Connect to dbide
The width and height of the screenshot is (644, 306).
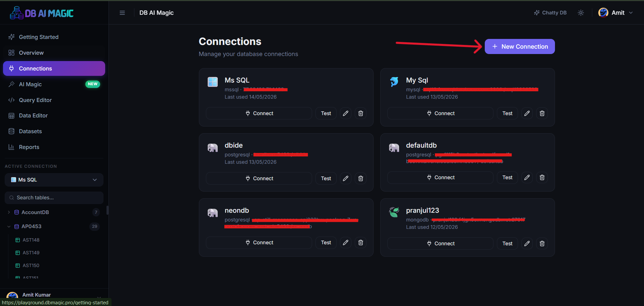(259, 178)
